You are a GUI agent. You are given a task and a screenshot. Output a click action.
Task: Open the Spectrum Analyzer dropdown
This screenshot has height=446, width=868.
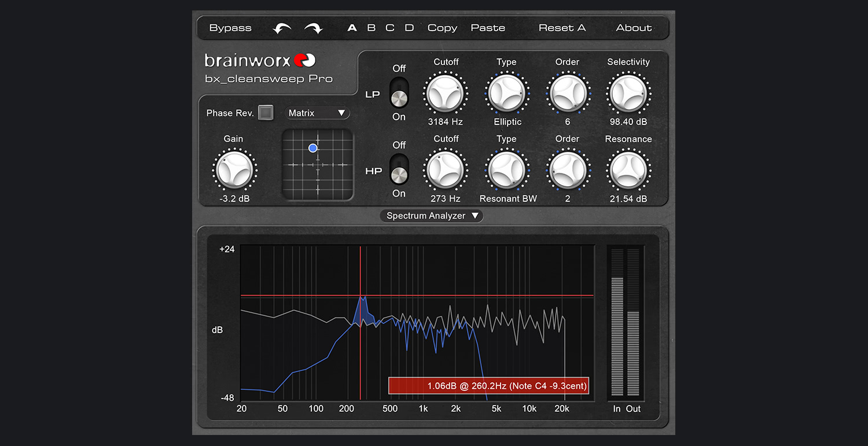click(x=431, y=215)
